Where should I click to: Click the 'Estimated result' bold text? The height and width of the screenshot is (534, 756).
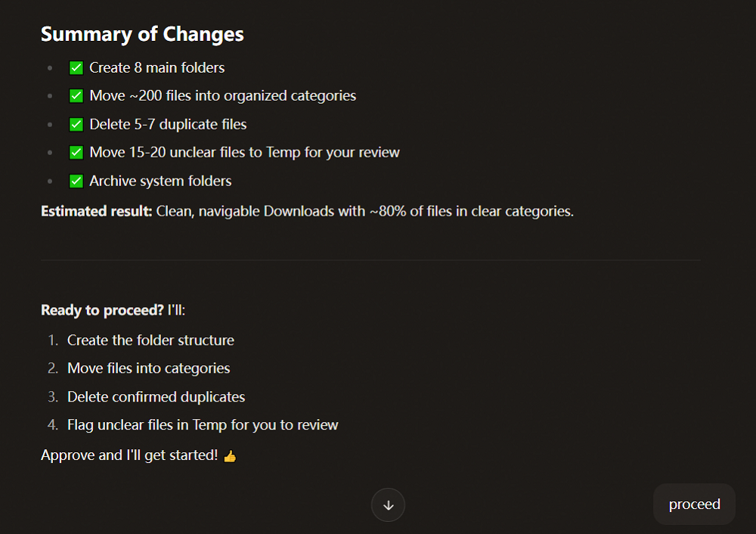(x=97, y=211)
